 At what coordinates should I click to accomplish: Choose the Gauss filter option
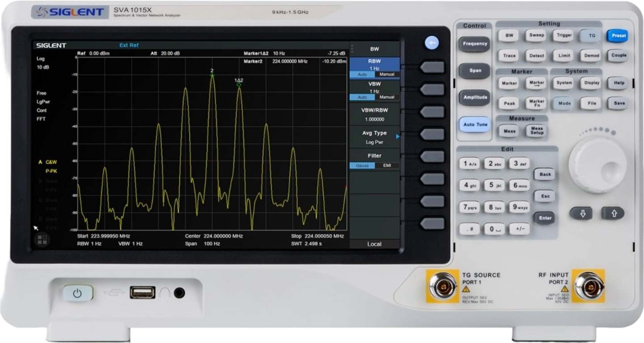click(362, 165)
